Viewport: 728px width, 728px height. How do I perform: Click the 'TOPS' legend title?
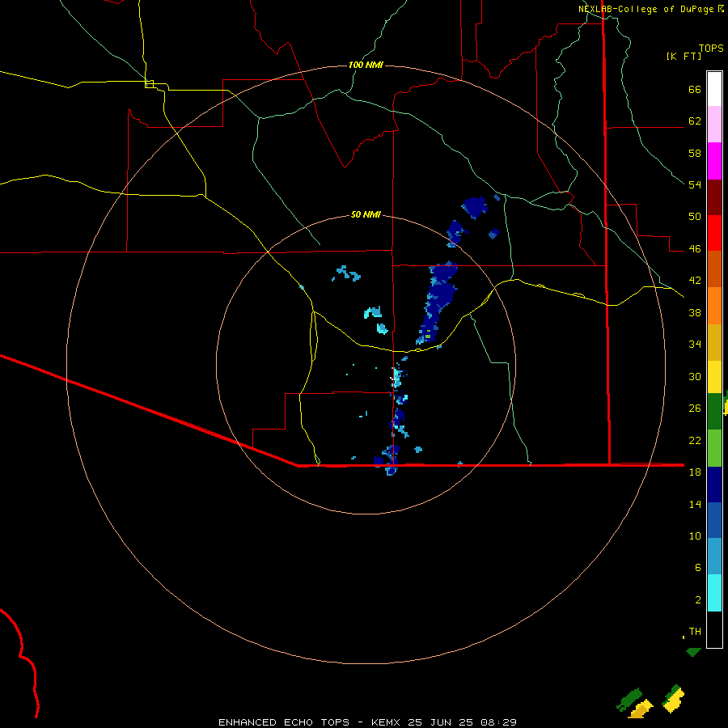[711, 48]
